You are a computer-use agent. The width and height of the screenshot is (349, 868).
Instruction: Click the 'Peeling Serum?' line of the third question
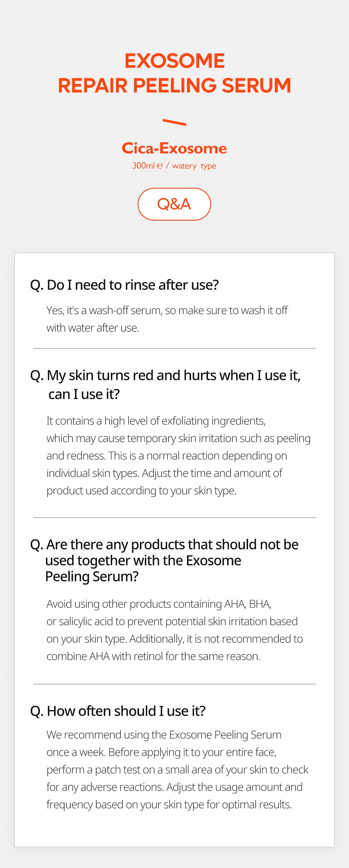click(92, 576)
